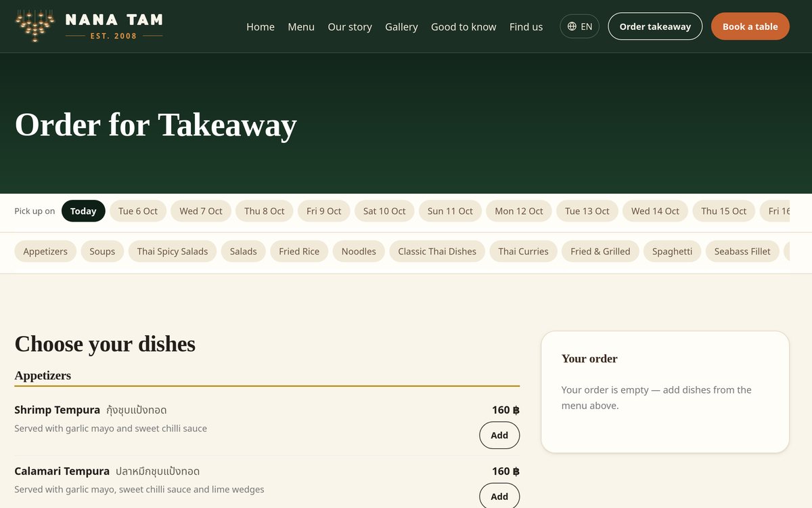Image resolution: width=812 pixels, height=508 pixels.
Task: Click the Calamari Tempura dish name
Action: tap(62, 471)
